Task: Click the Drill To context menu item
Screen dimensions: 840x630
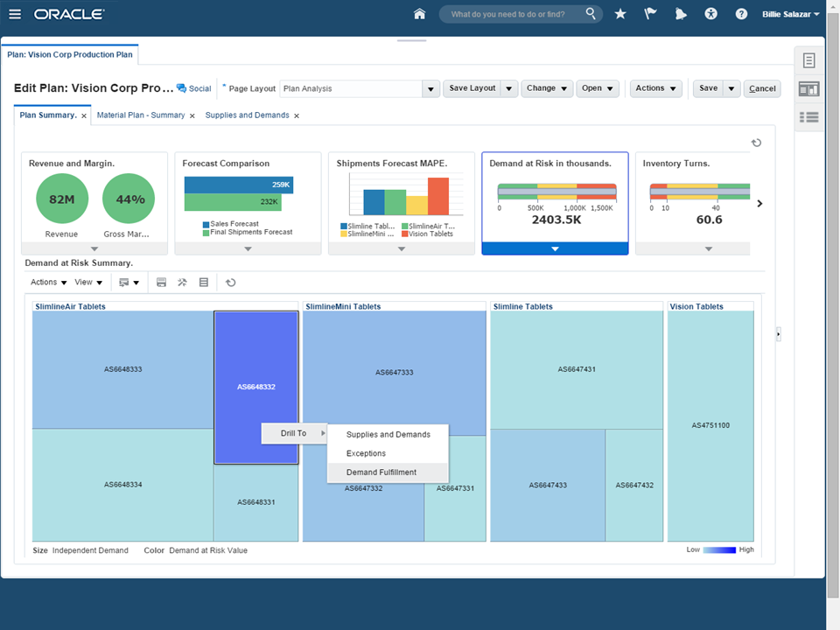Action: [294, 433]
